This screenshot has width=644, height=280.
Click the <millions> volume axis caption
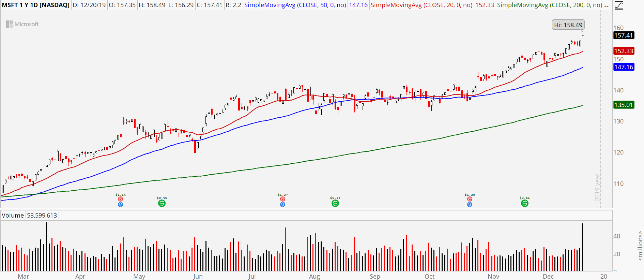pyautogui.click(x=640, y=246)
